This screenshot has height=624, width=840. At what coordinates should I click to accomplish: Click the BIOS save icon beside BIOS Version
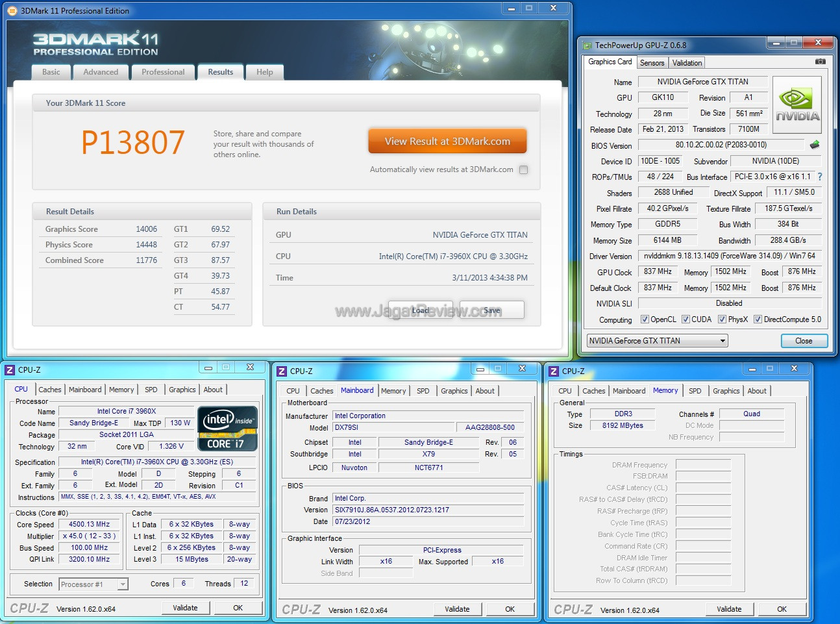pyautogui.click(x=815, y=145)
